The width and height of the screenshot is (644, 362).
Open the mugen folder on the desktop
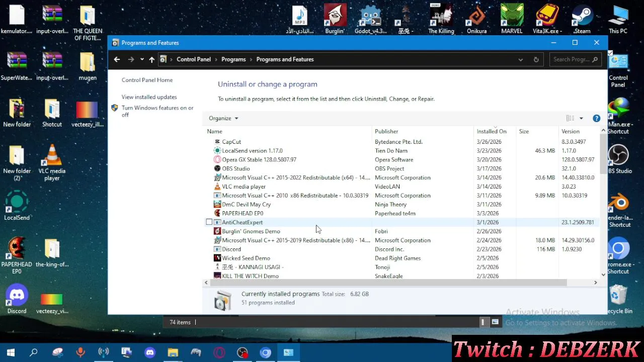pyautogui.click(x=87, y=66)
